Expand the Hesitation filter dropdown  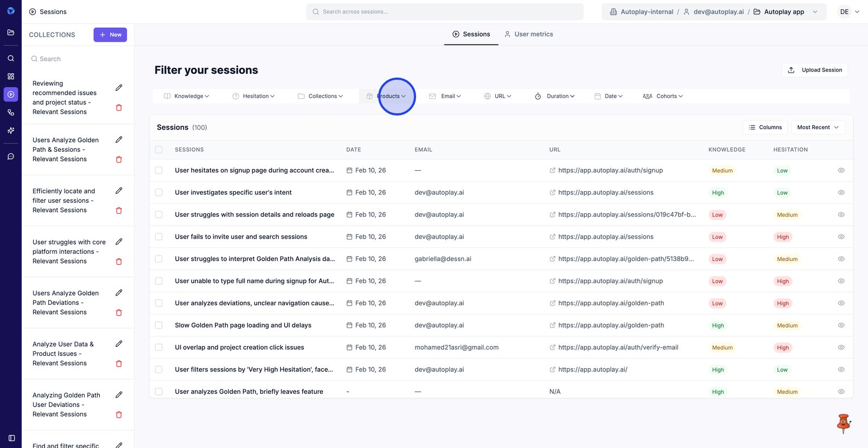click(x=254, y=96)
